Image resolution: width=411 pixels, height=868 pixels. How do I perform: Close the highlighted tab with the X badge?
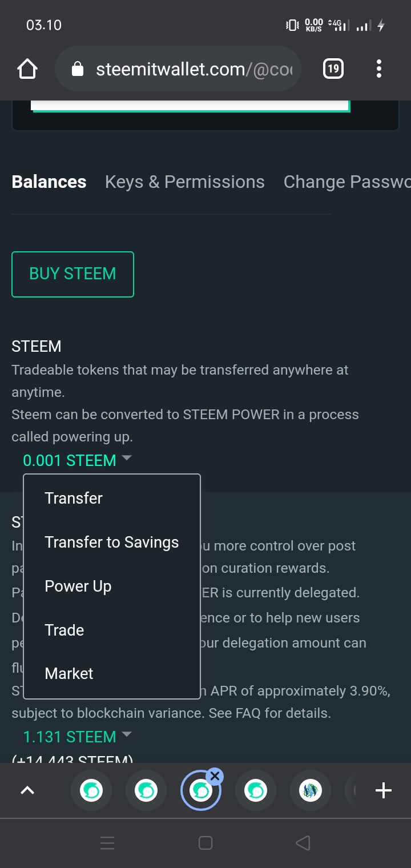215,776
